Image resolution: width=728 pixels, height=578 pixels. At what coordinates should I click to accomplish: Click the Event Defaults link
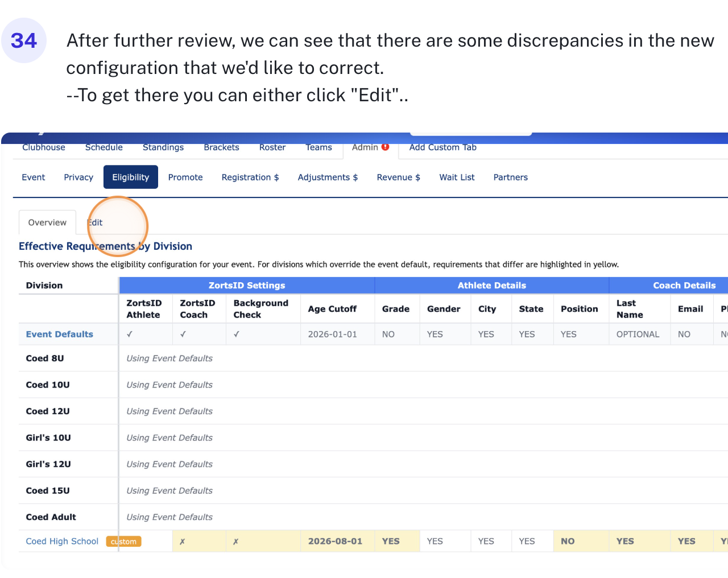(x=59, y=335)
